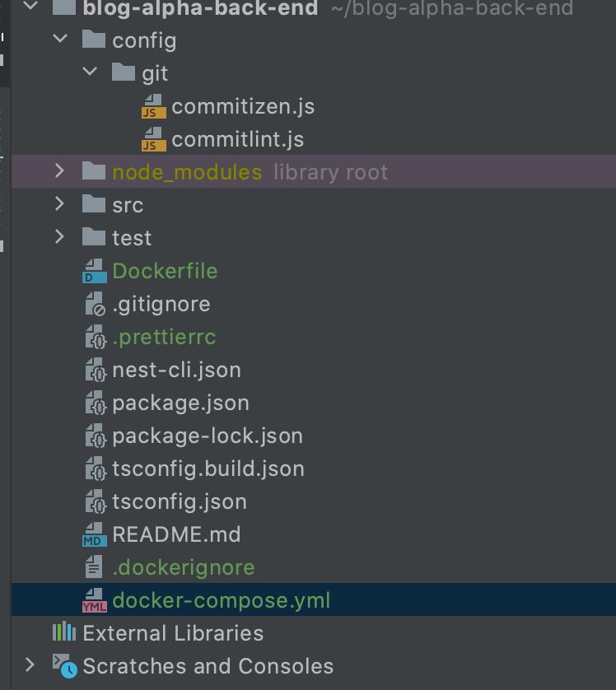Expand Scratches and Consoles node

tap(30, 665)
